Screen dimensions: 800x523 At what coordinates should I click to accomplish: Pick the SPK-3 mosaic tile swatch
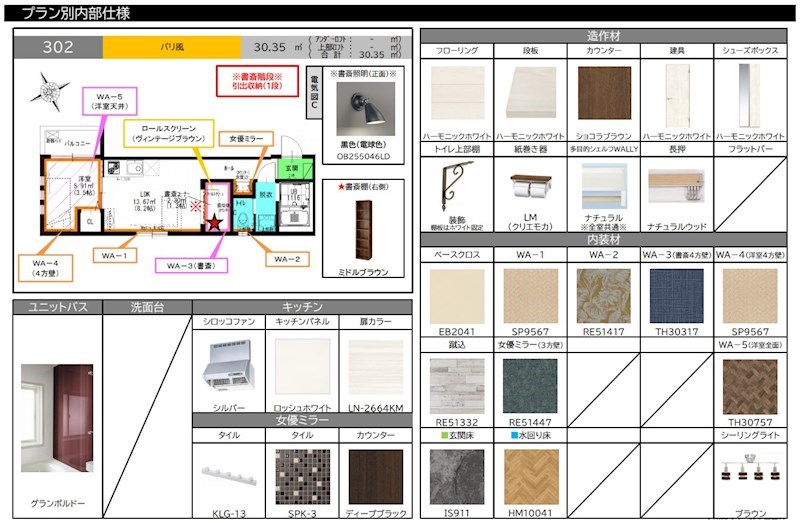click(302, 475)
